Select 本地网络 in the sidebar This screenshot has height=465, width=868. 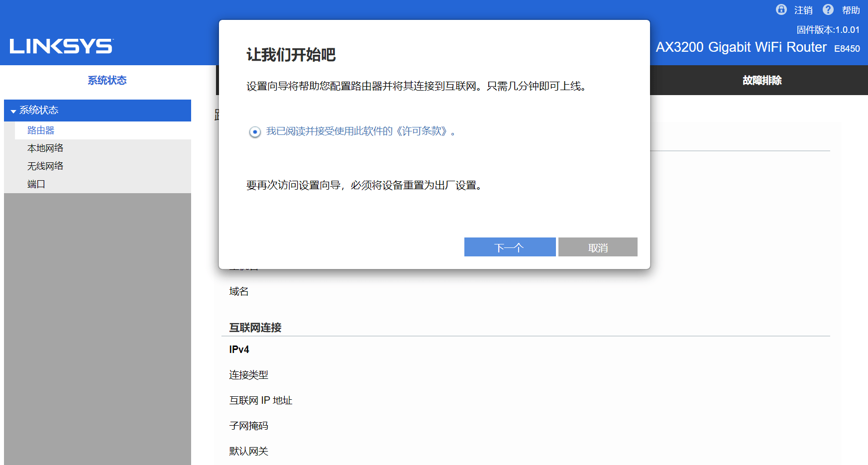(45, 148)
